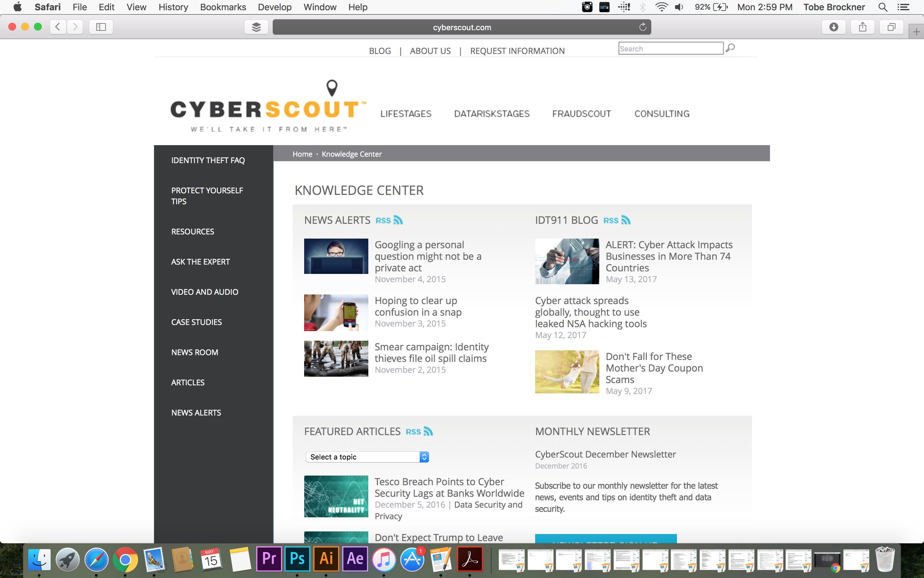Open IDENTITY THEFT FAQ in sidebar
Screen dimensions: 924x578
208,160
